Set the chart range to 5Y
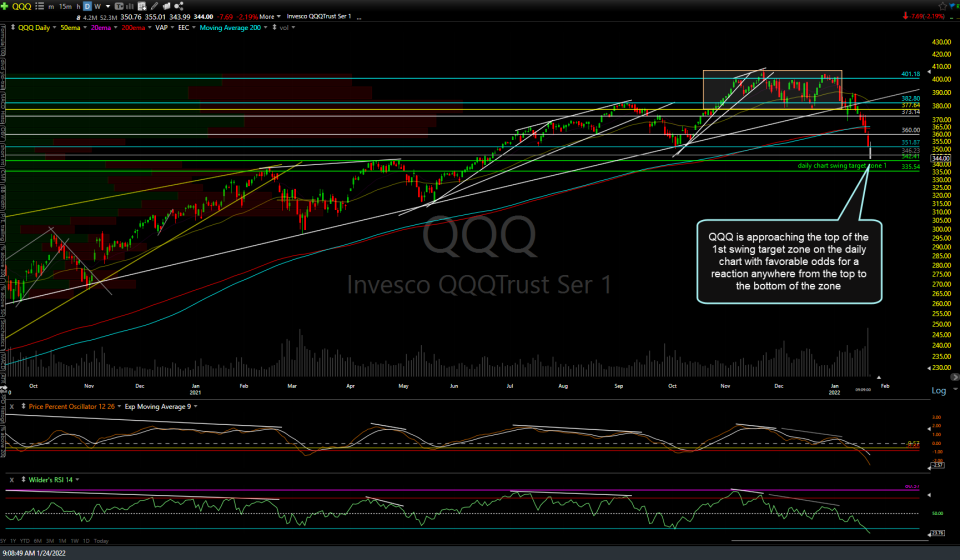Screen dimensions: 960x560 tap(3, 541)
